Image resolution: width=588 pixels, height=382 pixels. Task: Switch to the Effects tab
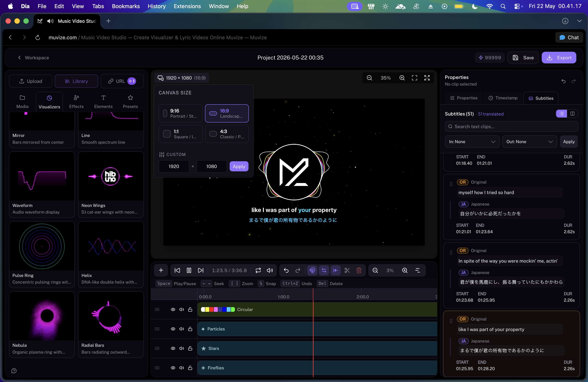(76, 102)
